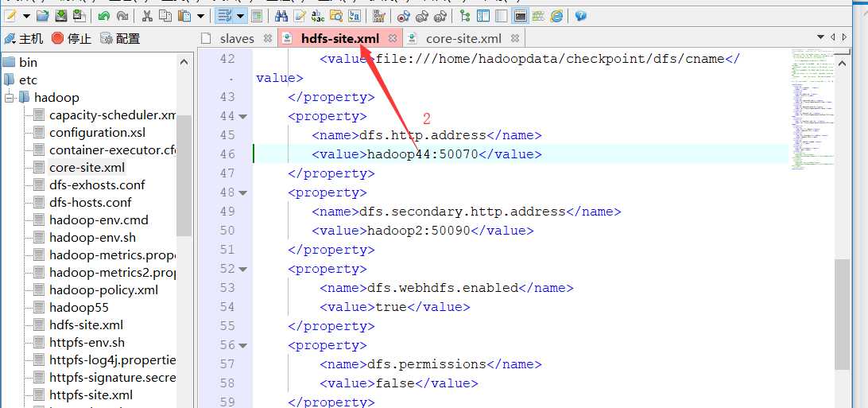Undo the last edit
Screen dimensions: 868x408
pos(103,15)
